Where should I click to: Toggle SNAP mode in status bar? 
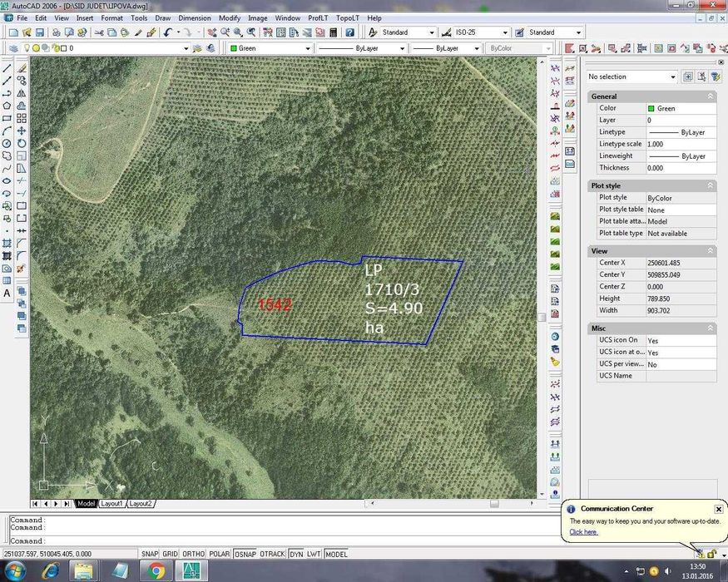point(150,554)
